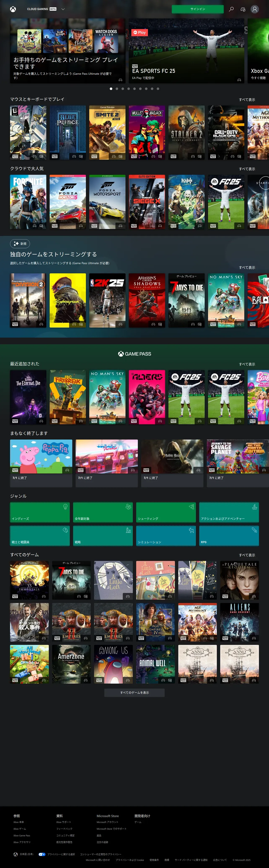This screenshot has height=868, width=269.
Task: Click the Xbox logo in the header
Action: click(13, 9)
